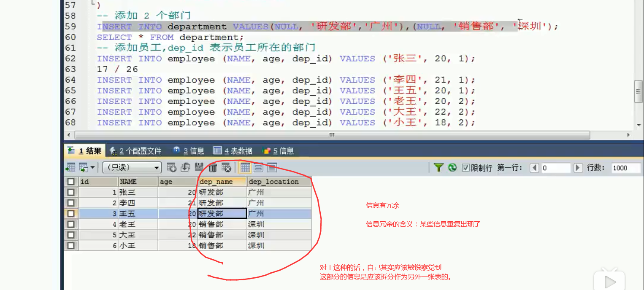Image resolution: width=644 pixels, height=290 pixels.
Task: Click the green filter funnel icon
Action: [x=438, y=168]
